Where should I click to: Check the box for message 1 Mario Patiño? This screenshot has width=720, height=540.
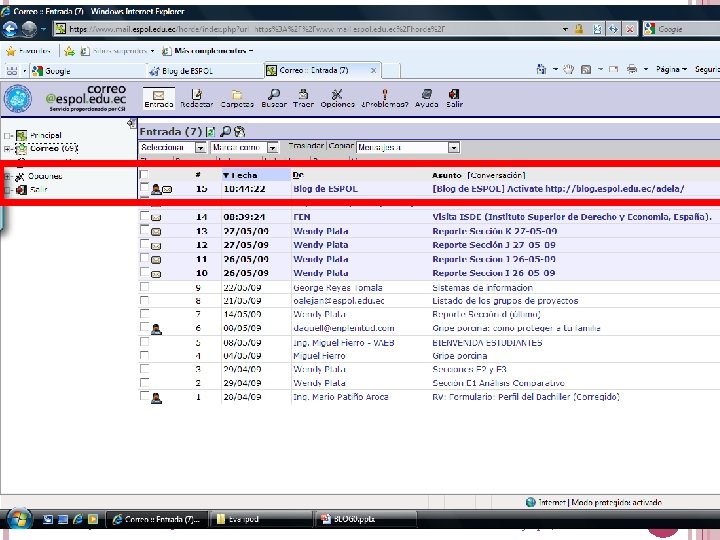click(144, 395)
